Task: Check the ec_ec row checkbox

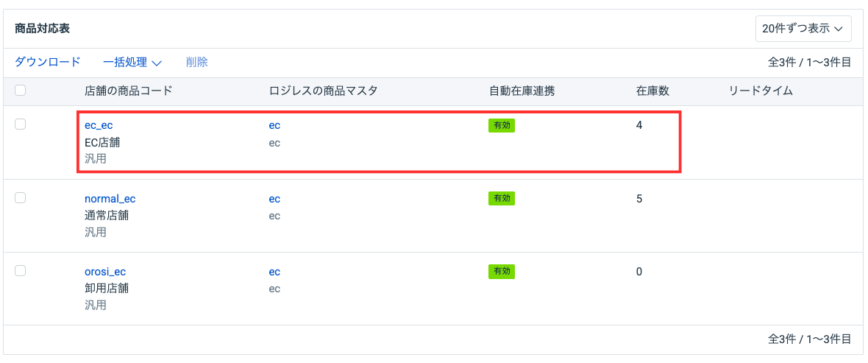Action: coord(21,124)
